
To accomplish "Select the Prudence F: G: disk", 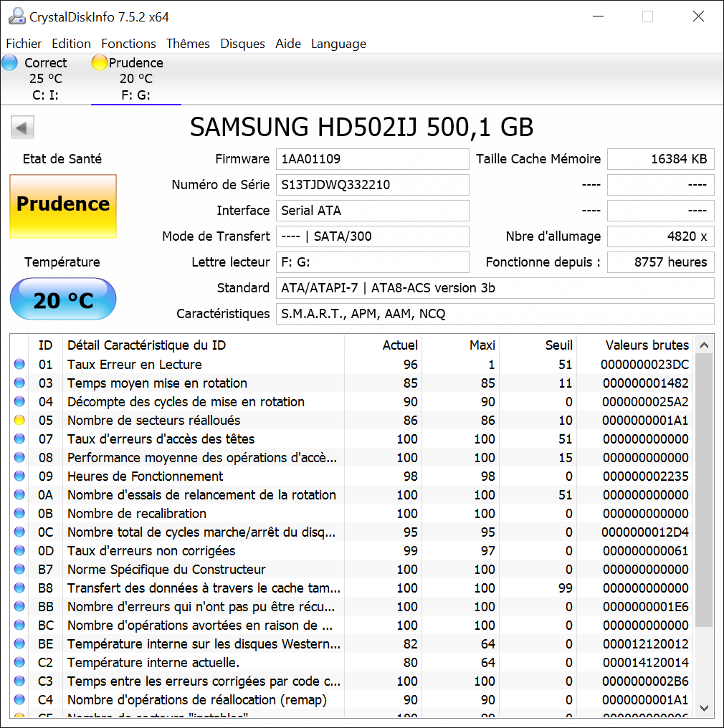I will coord(135,79).
